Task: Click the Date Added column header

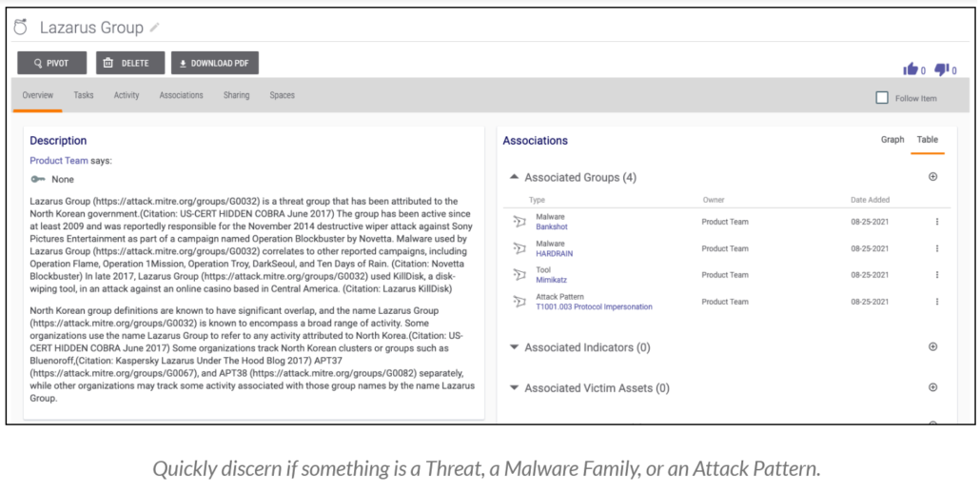Action: [870, 200]
